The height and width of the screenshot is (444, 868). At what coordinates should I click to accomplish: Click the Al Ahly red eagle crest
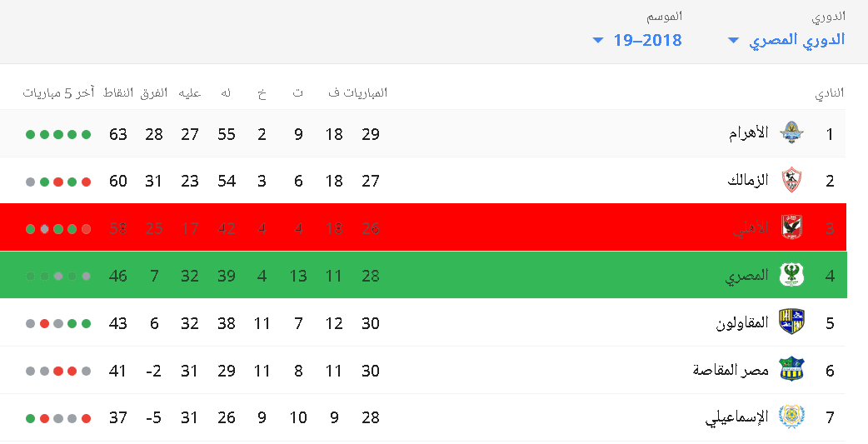[x=791, y=227]
